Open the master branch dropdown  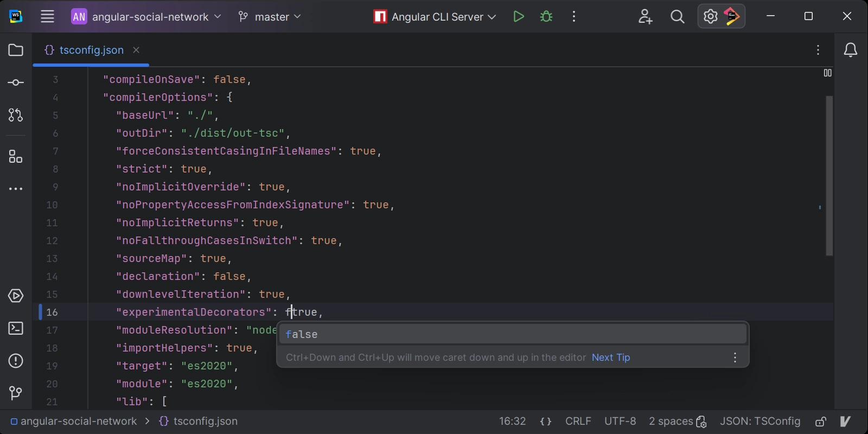270,17
